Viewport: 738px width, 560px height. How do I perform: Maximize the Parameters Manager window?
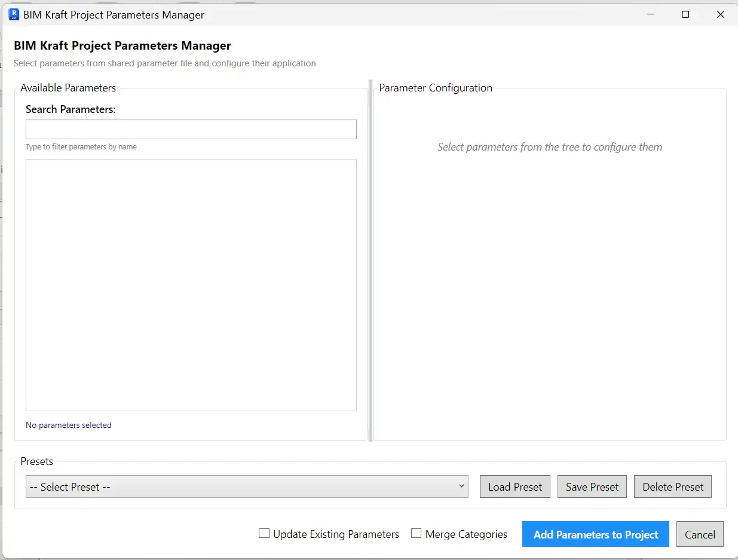tap(685, 15)
